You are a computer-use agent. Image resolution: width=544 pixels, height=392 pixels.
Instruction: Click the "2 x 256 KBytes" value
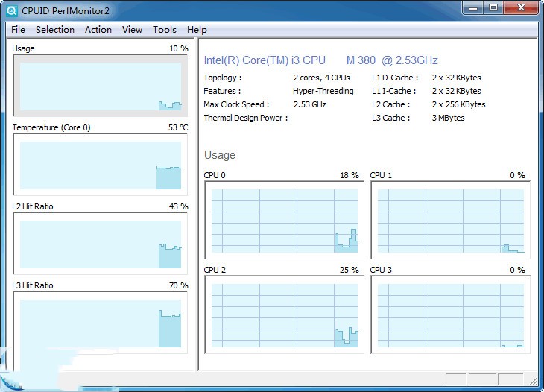point(458,104)
